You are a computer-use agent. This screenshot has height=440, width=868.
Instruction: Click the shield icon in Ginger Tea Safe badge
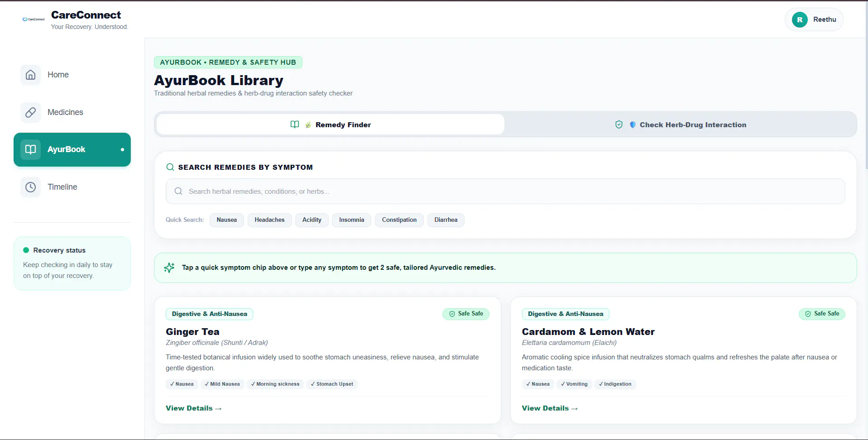(452, 314)
